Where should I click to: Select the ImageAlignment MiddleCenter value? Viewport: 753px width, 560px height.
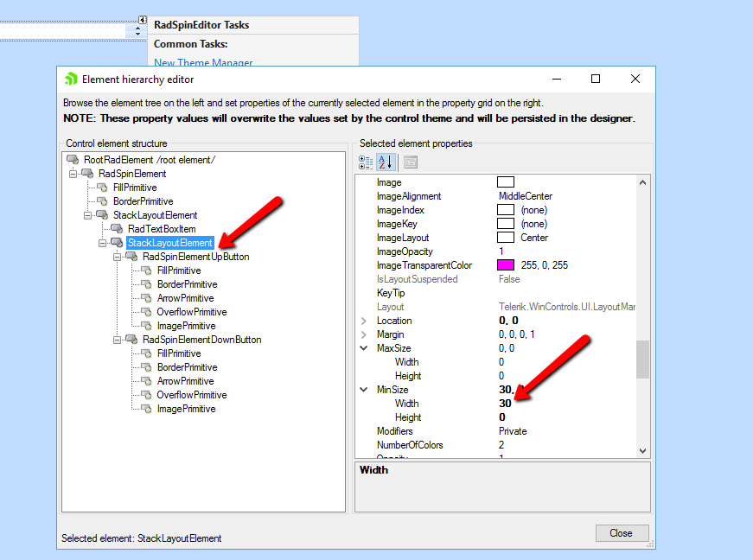coord(526,196)
